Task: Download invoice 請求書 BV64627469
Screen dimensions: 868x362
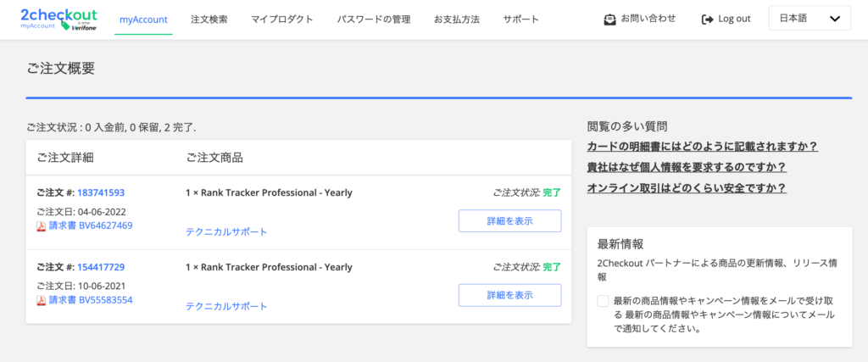Action: [91, 226]
